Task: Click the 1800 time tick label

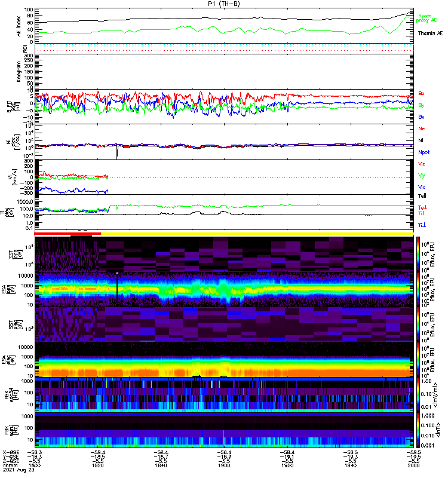Action: pyautogui.click(x=35, y=465)
